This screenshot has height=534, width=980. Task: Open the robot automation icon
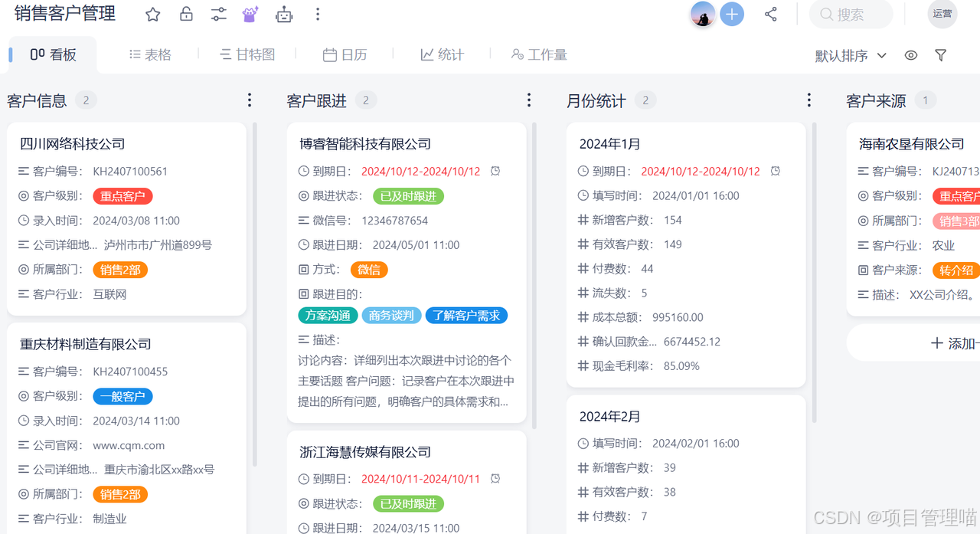click(284, 14)
